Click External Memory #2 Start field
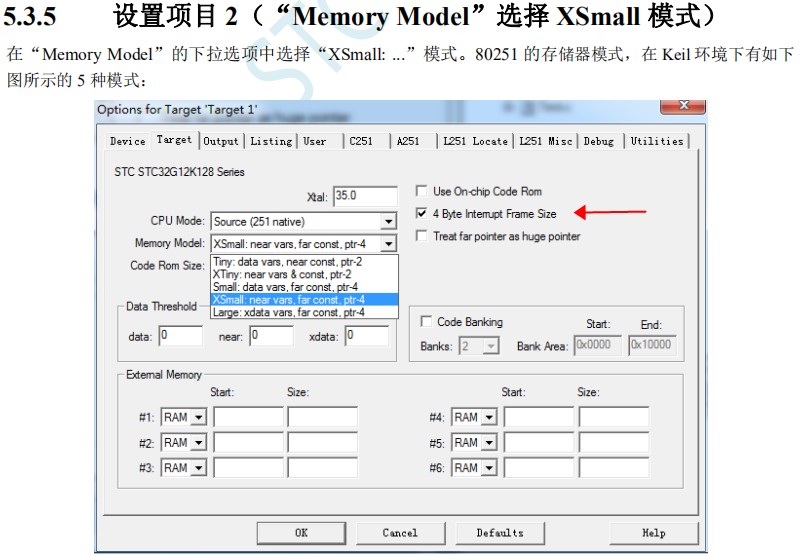This screenshot has width=806, height=557. coord(248,442)
